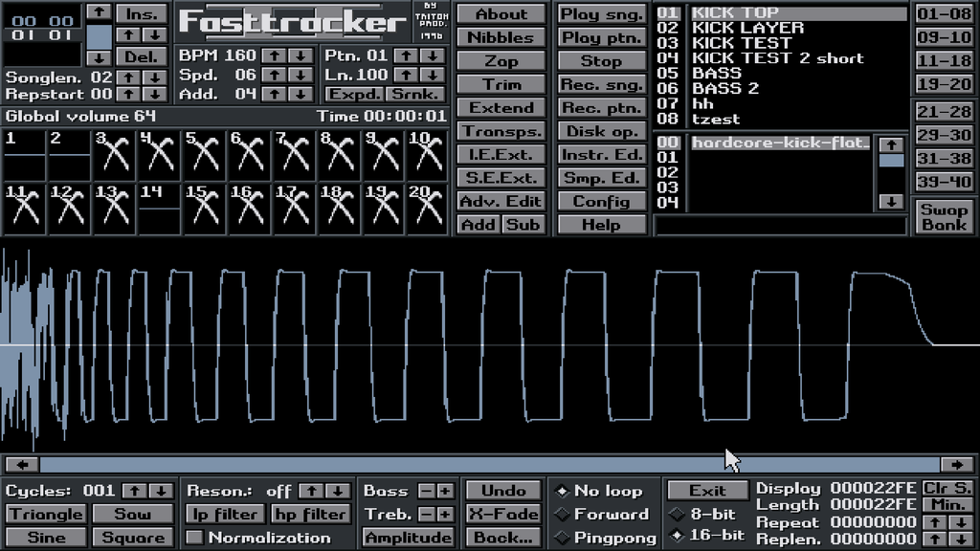Increase the Bass with the plus button

[445, 491]
